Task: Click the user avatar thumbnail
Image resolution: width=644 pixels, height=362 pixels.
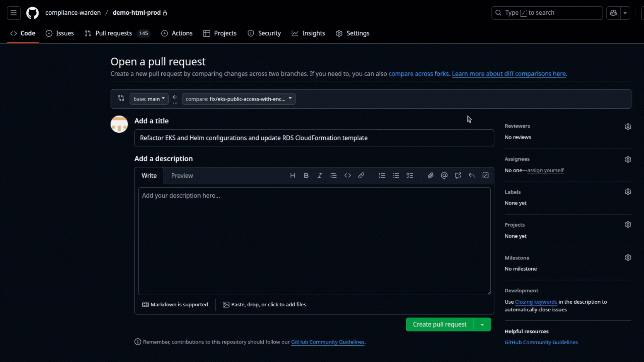Action: [x=119, y=124]
